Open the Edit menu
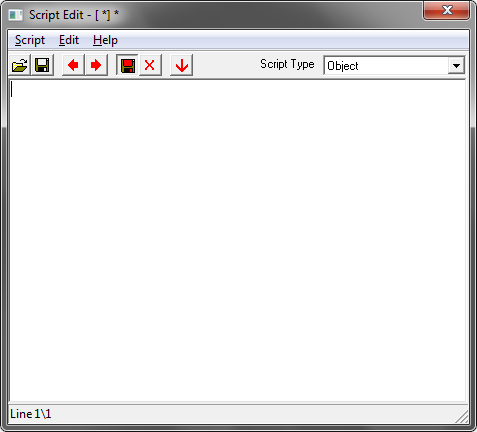477x432 pixels. (x=69, y=40)
